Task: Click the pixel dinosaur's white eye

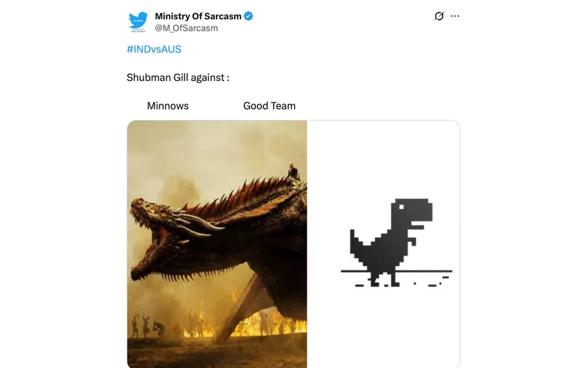Action: tap(402, 207)
